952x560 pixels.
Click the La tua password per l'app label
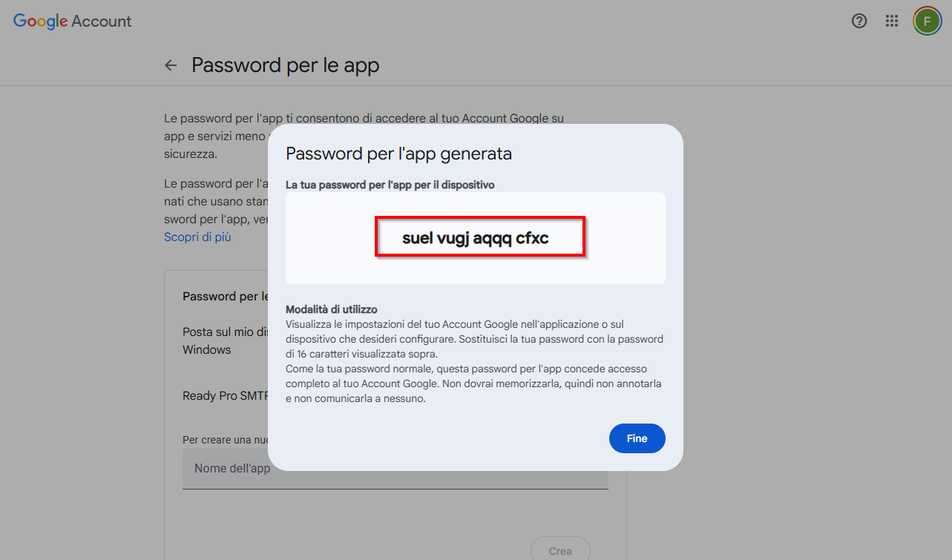pyautogui.click(x=390, y=185)
